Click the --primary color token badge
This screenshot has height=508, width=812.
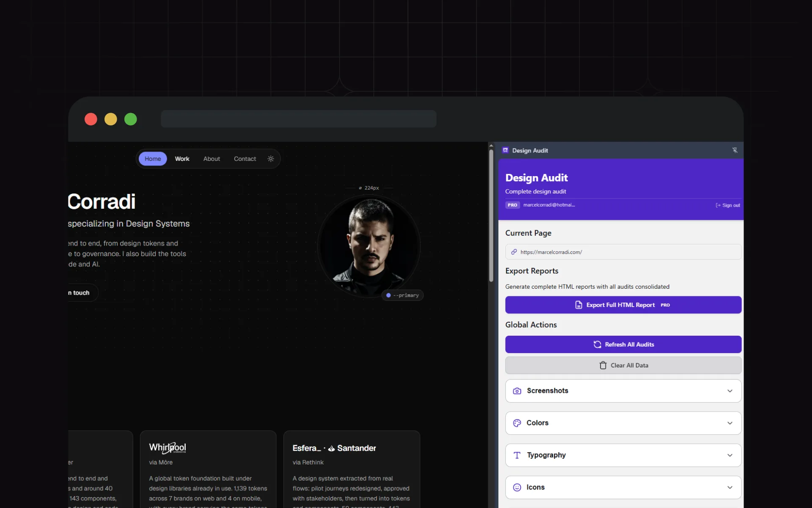(402, 295)
